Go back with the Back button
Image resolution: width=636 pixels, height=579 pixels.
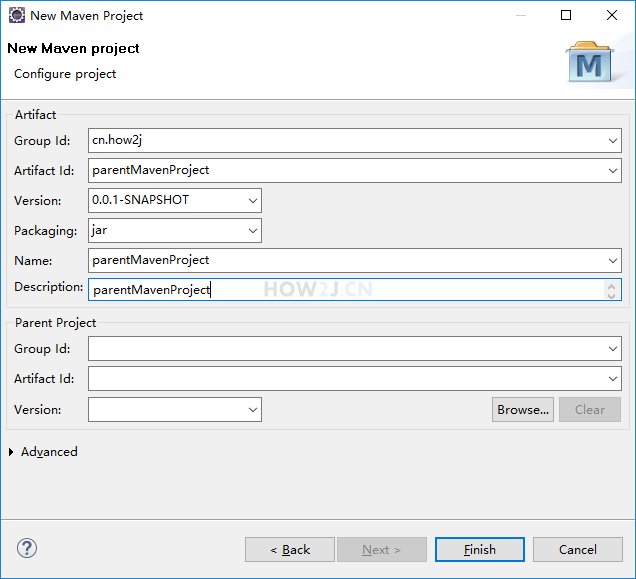pyautogui.click(x=290, y=549)
